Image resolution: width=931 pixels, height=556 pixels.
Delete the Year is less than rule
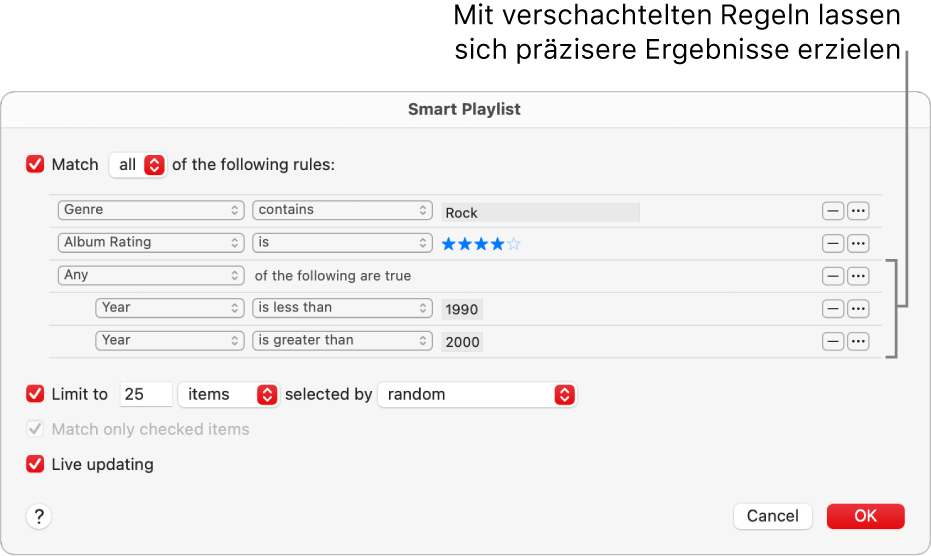tap(832, 309)
